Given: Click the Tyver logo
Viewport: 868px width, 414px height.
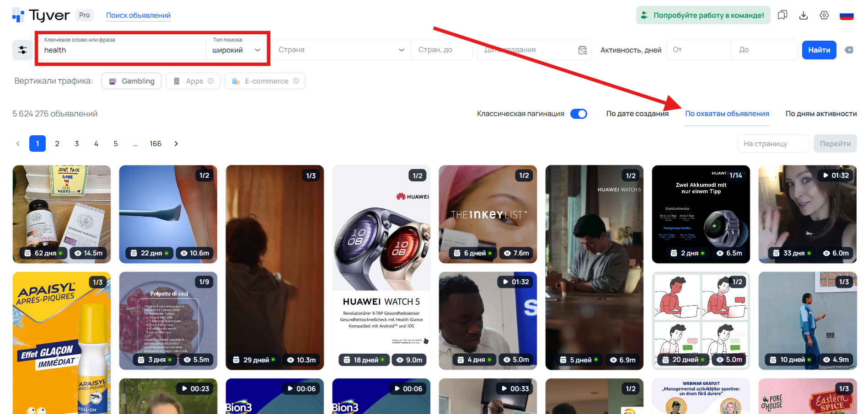Looking at the screenshot, I should point(41,15).
